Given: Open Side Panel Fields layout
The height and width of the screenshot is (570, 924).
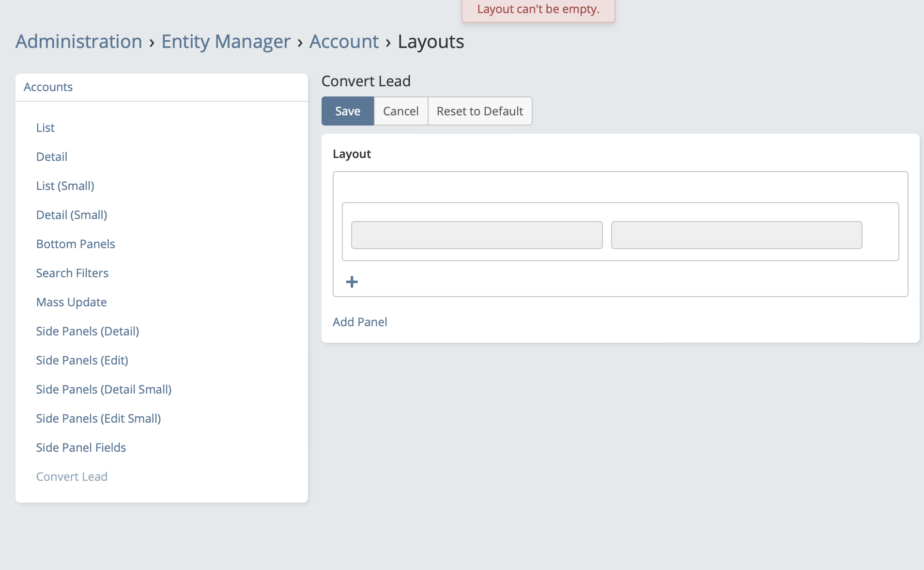Looking at the screenshot, I should tap(81, 447).
